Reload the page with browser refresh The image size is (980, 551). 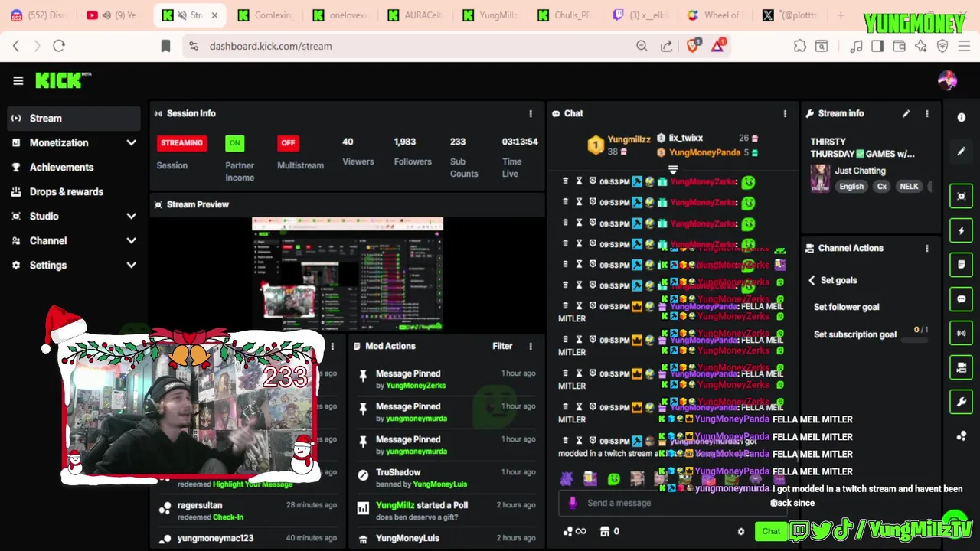click(59, 46)
